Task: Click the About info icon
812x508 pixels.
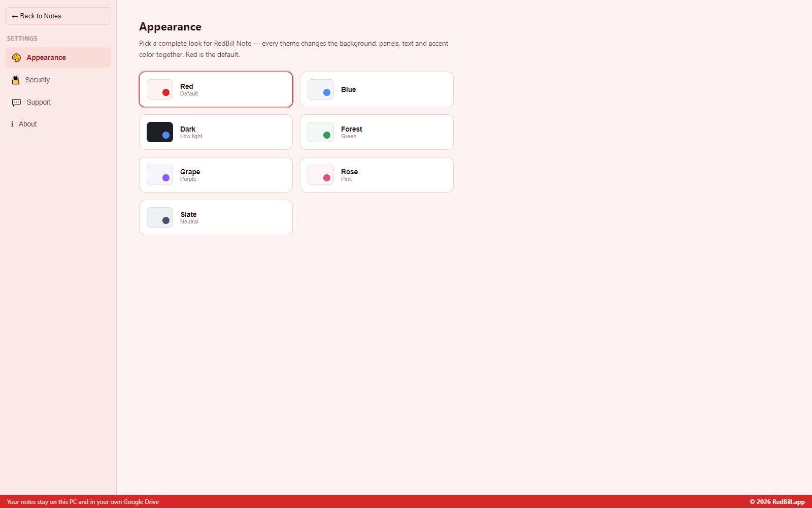Action: coord(12,124)
